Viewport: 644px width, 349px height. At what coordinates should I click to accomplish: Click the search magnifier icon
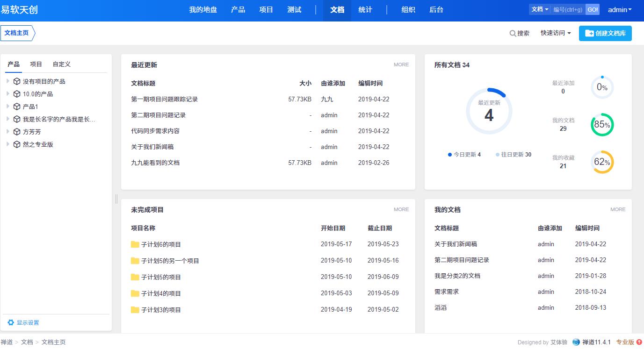[513, 33]
